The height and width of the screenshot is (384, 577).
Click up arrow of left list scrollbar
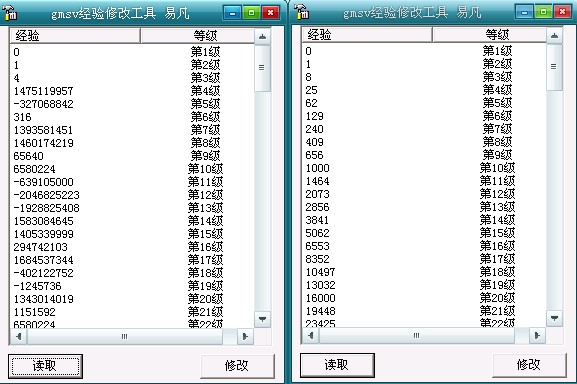262,36
